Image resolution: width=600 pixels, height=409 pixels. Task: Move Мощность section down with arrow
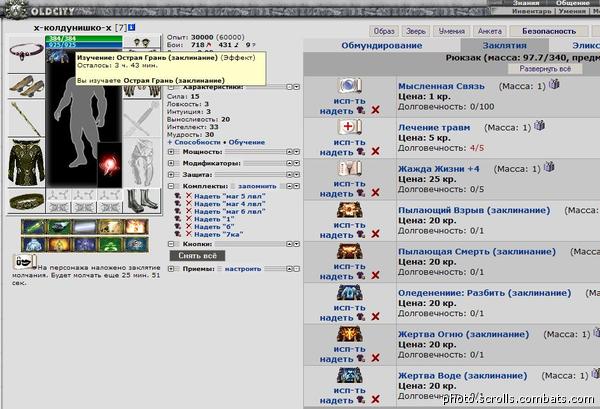pos(296,152)
